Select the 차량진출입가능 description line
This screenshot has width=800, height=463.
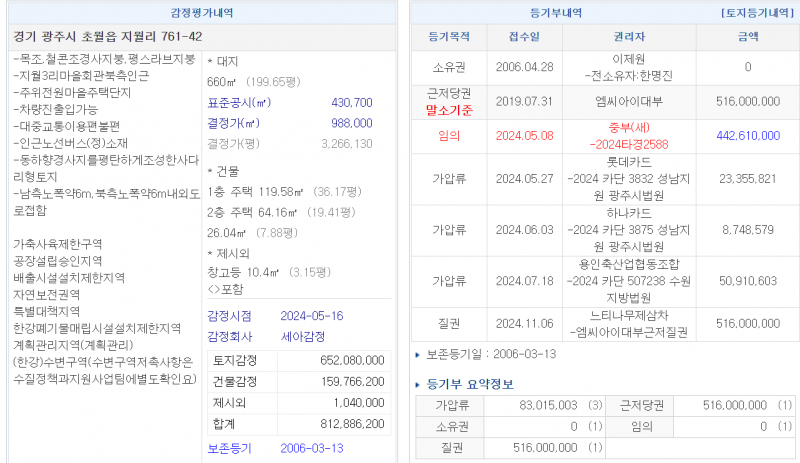pos(56,109)
